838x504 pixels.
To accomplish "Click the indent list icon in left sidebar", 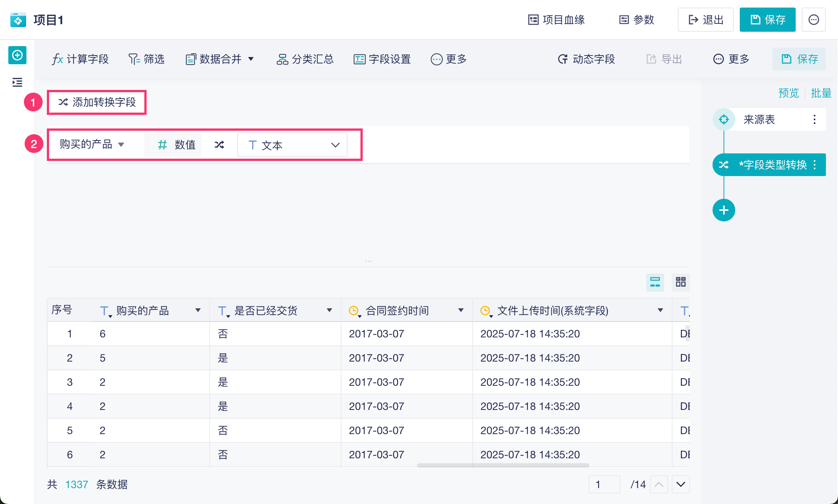I will point(17,82).
